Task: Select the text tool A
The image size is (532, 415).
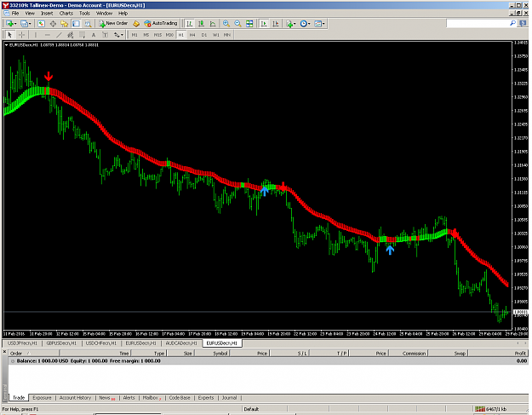Action: 94,35
